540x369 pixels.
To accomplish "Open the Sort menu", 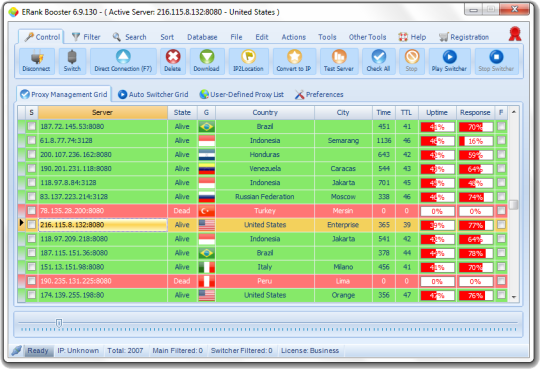I will pyautogui.click(x=167, y=37).
